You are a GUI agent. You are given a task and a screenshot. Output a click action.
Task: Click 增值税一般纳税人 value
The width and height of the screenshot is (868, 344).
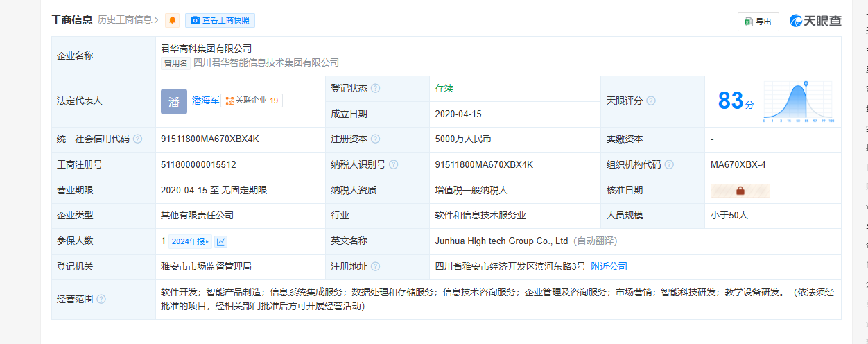click(x=472, y=190)
